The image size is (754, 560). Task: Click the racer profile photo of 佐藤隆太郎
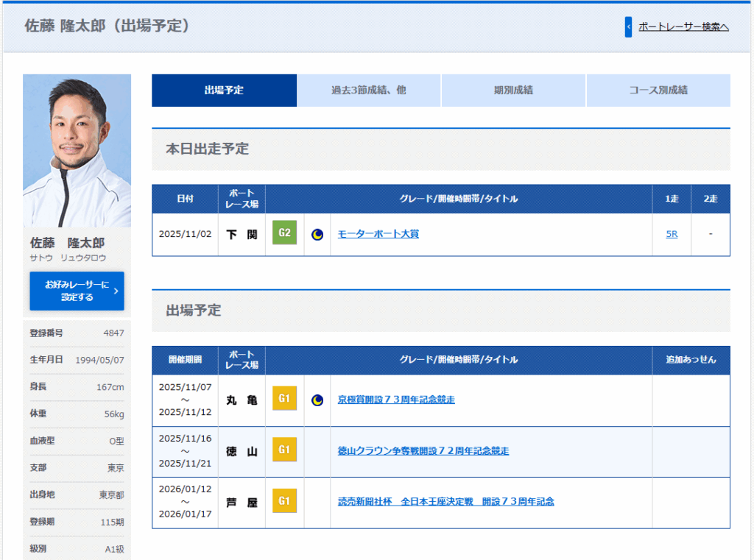pyautogui.click(x=77, y=150)
